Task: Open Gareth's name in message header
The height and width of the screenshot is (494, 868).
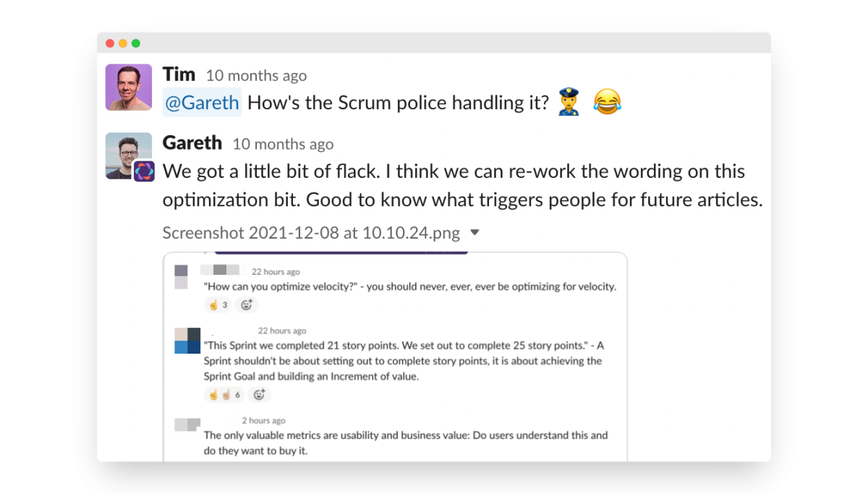Action: (x=192, y=142)
